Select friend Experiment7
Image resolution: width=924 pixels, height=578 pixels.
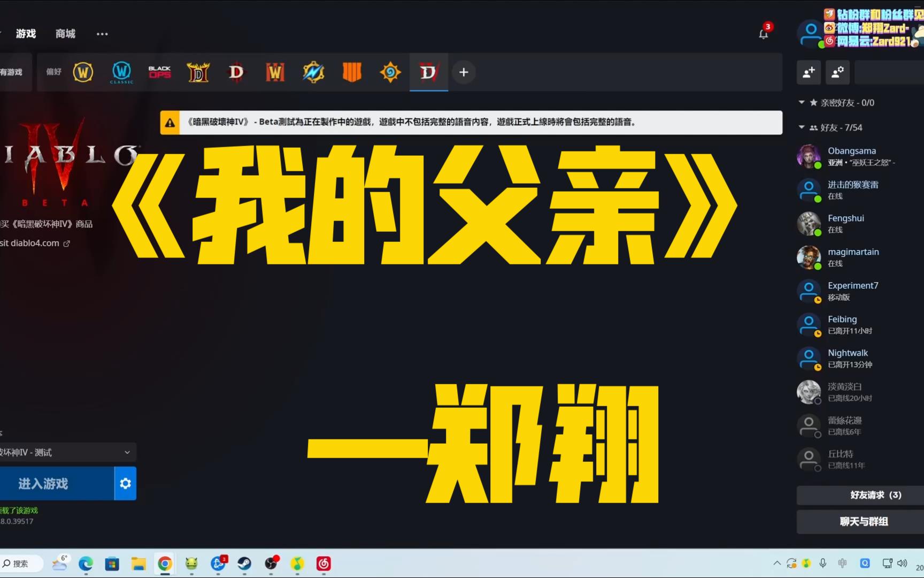(860, 291)
